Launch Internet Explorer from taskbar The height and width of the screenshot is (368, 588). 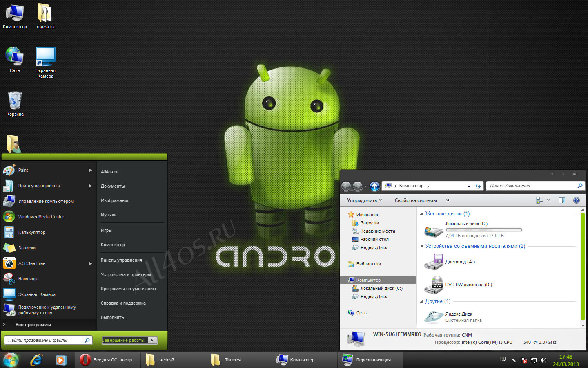click(x=36, y=360)
